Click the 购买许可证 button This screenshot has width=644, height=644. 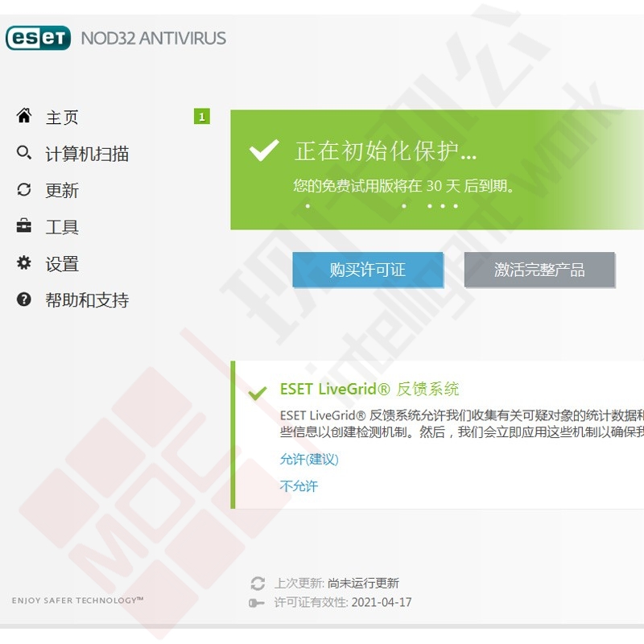tap(368, 270)
